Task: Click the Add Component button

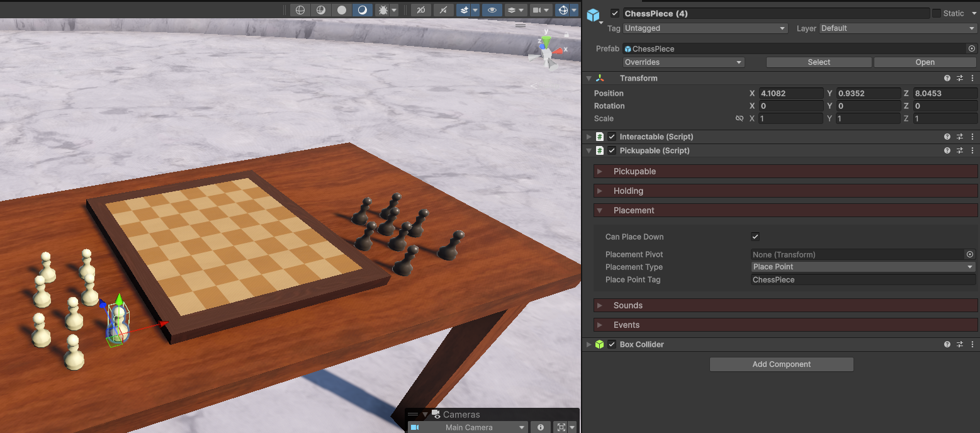Action: [x=781, y=364]
